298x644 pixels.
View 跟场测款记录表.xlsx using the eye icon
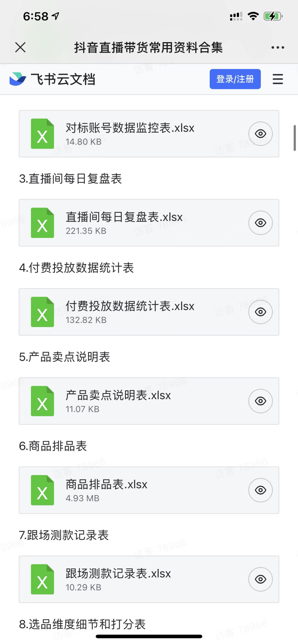[260, 579]
